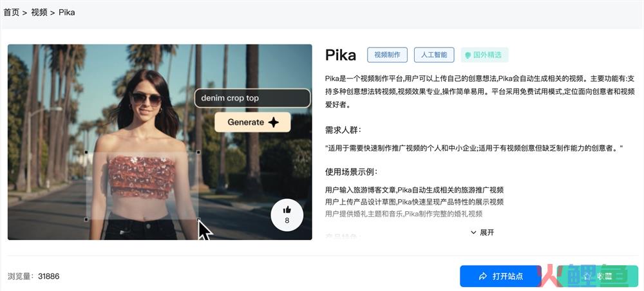Select the 人工智能 tag
Screen dimensions: 644x291
pyautogui.click(x=434, y=55)
